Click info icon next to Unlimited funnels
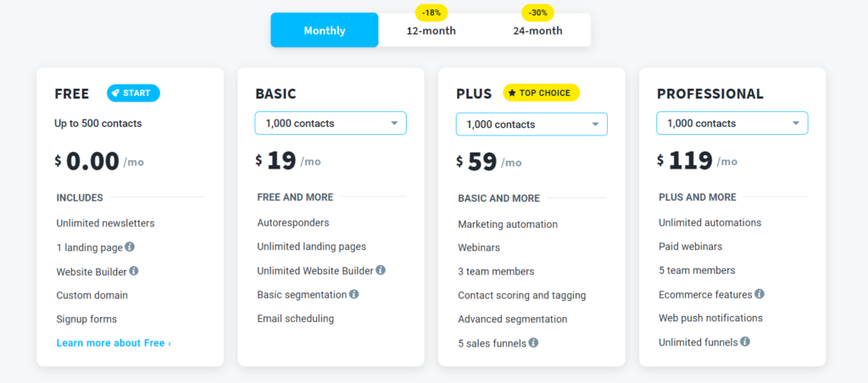The image size is (868, 383). tap(745, 341)
